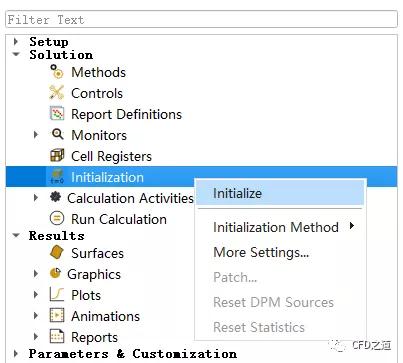
Task: Expand Parameters & Customization branch
Action: point(16,353)
